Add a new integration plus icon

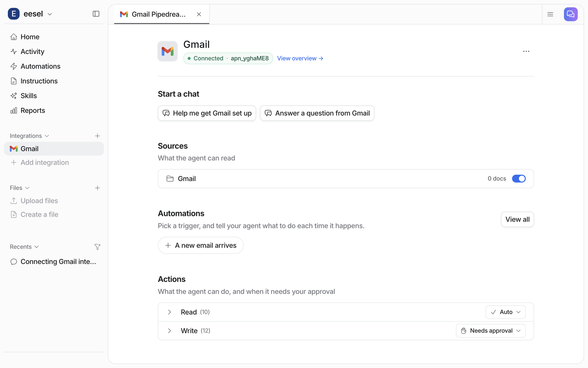coord(98,136)
